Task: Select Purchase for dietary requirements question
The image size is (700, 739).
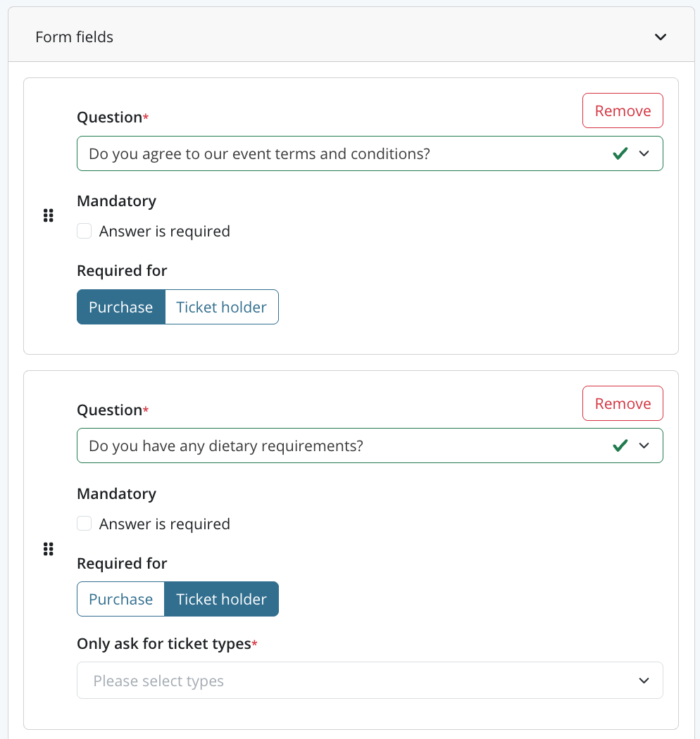Action: click(120, 599)
